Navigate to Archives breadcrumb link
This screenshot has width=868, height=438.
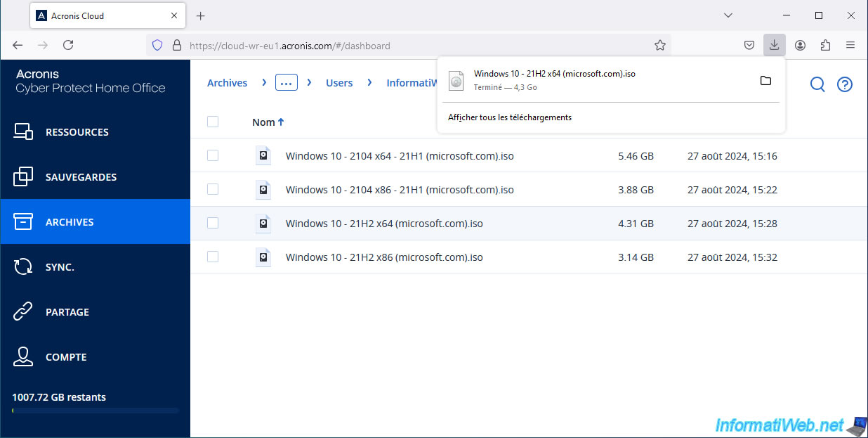tap(227, 83)
